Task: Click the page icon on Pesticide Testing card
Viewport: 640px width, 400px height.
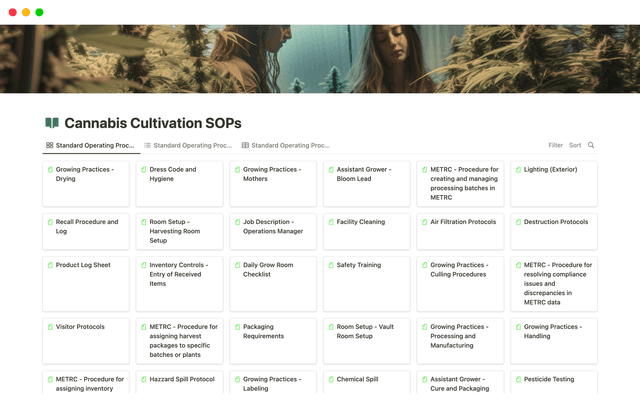Action: pos(518,380)
